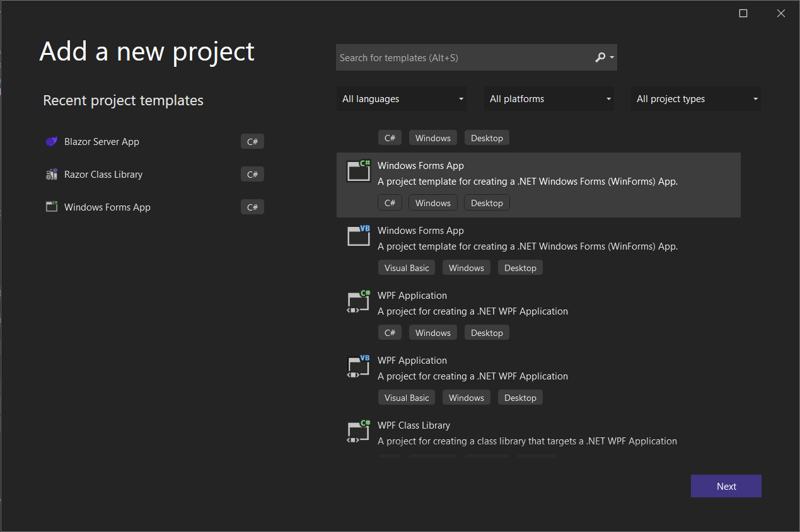Click C# tag beside recent Windows Forms App
The width and height of the screenshot is (800, 532).
(252, 207)
